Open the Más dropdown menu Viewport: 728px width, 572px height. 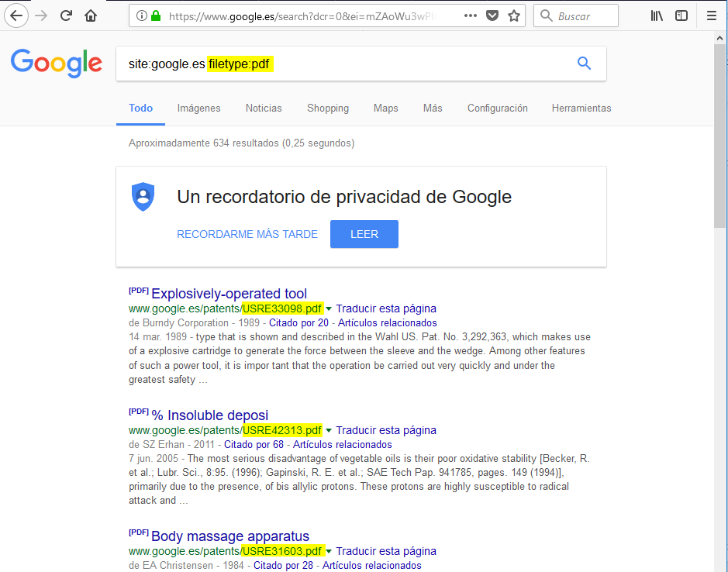(x=433, y=109)
